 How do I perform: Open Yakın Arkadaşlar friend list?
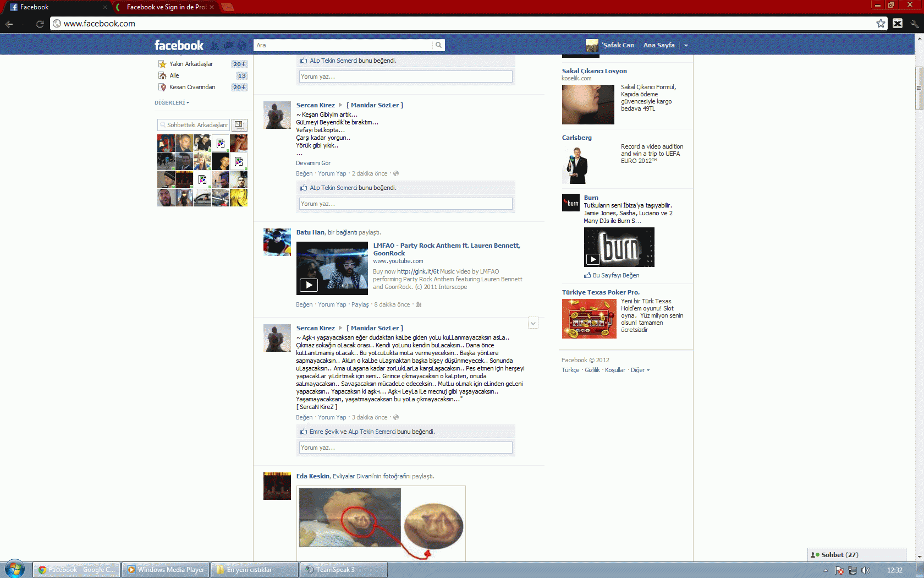191,64
